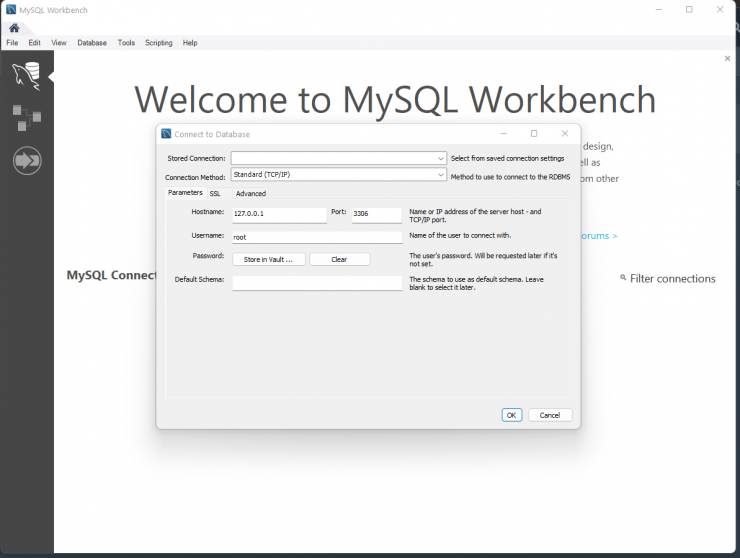Click the Clear password button
Viewport: 740px width, 558px height.
[339, 259]
